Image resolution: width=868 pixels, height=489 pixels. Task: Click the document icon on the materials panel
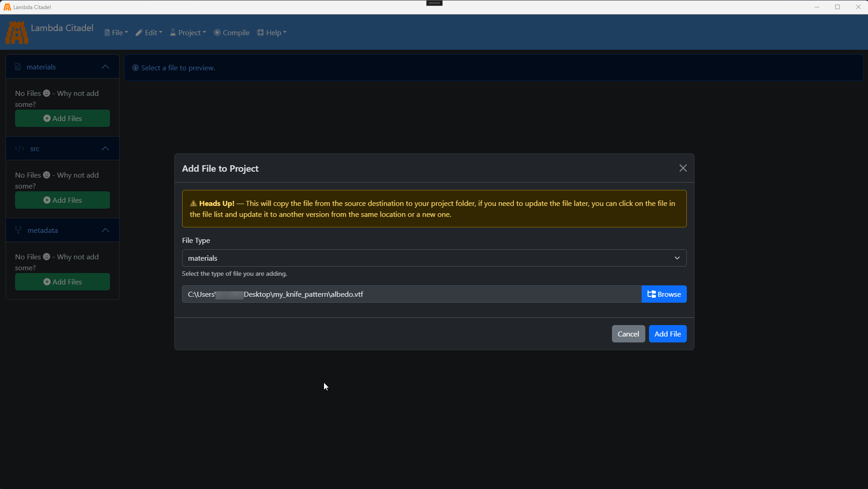click(x=17, y=66)
